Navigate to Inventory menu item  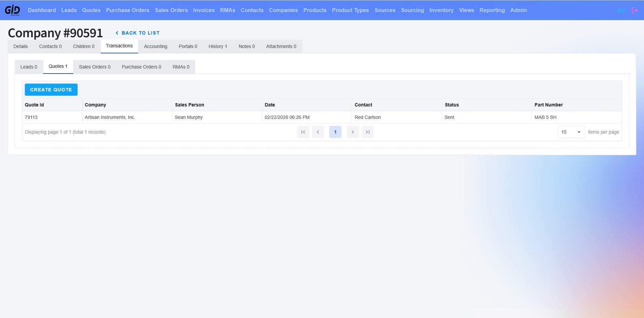[441, 10]
